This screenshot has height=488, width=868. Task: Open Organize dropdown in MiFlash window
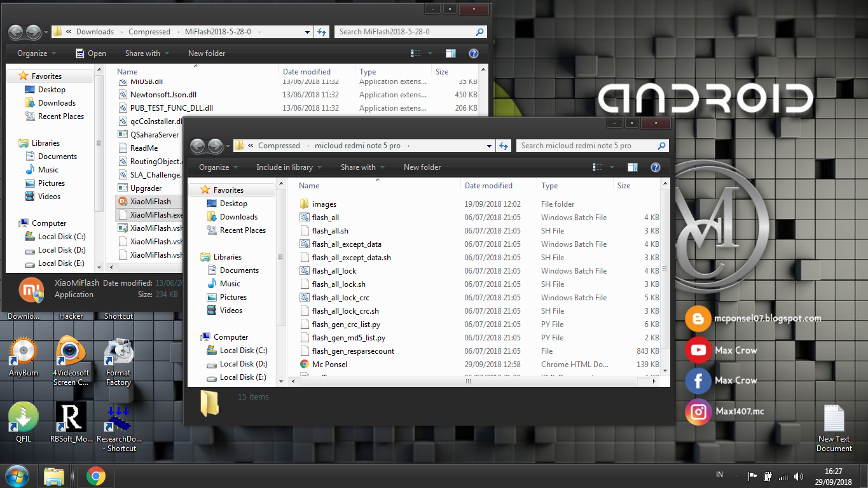point(37,53)
